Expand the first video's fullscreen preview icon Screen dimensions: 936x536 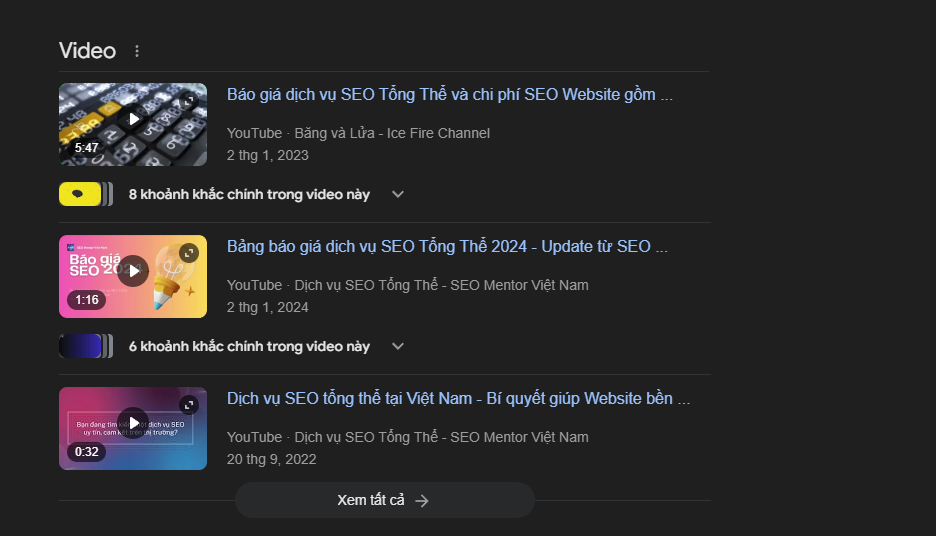pos(189,101)
